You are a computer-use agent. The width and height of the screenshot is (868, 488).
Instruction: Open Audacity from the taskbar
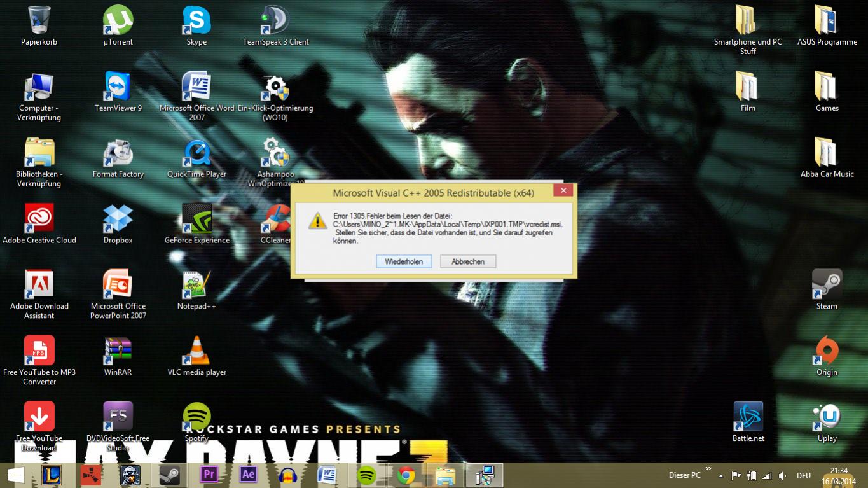coord(287,475)
